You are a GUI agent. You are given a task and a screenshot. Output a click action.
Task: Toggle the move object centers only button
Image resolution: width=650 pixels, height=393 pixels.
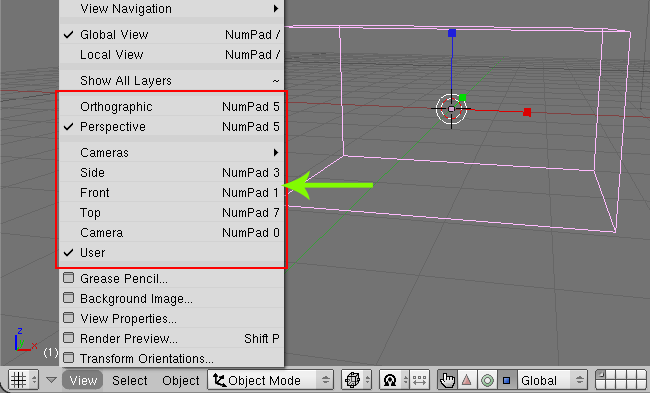tap(420, 380)
